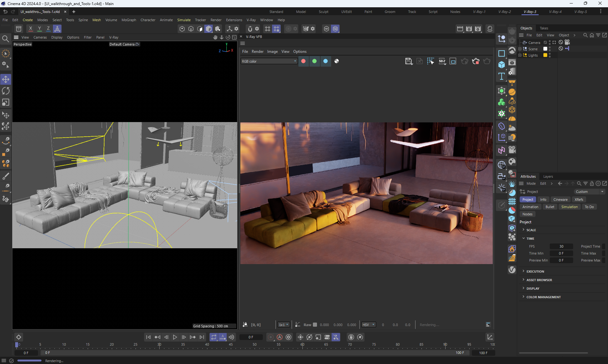
Task: Open the VFB track mouse selection icon
Action: [x=430, y=61]
